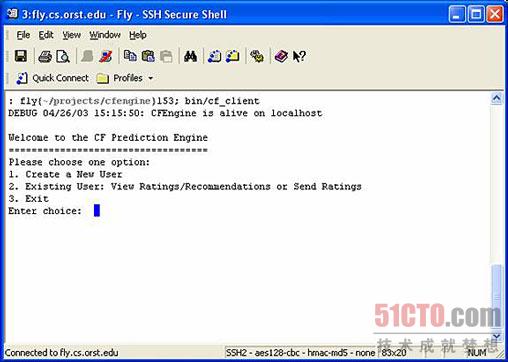The width and height of the screenshot is (508, 362).
Task: Maximize the SSH Secure Shell window
Action: [x=476, y=14]
